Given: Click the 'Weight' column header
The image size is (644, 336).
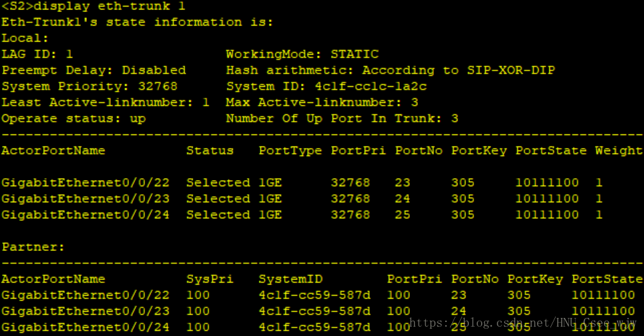Looking at the screenshot, I should click(x=619, y=151).
